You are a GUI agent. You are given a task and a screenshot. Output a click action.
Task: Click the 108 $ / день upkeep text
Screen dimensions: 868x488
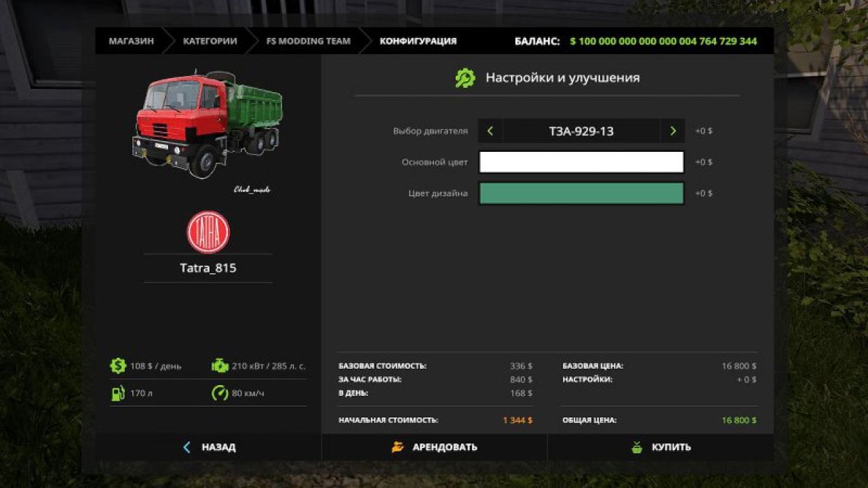click(156, 366)
